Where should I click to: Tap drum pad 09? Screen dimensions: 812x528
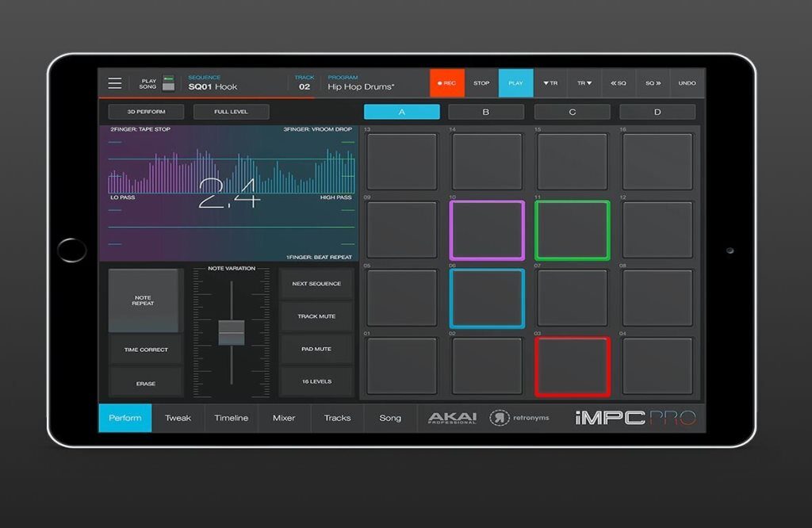coord(402,231)
